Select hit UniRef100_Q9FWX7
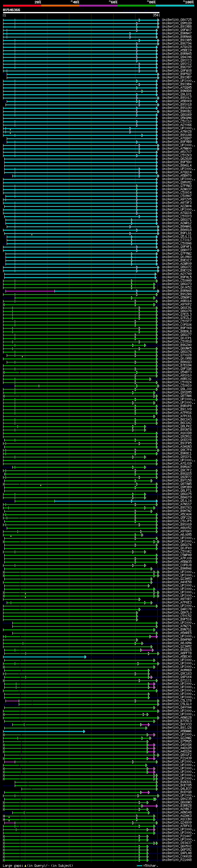 177,30
